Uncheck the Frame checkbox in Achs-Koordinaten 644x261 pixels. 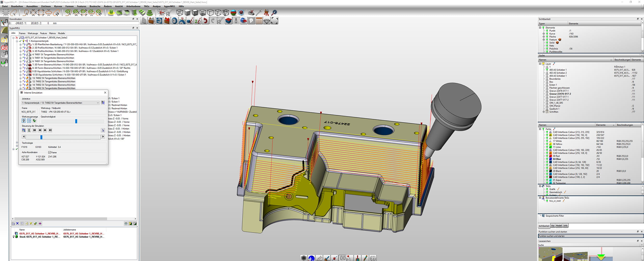coord(50,153)
